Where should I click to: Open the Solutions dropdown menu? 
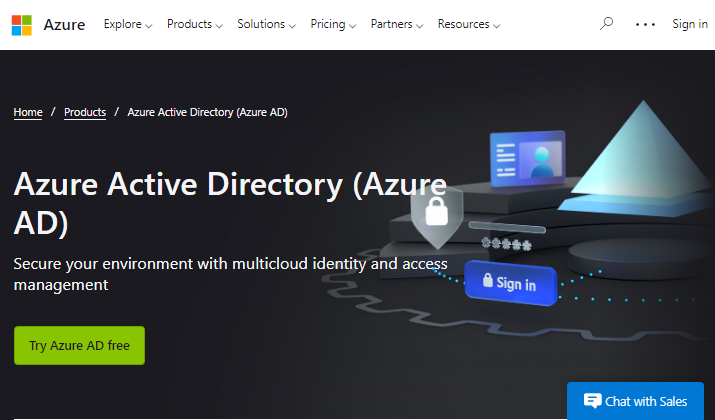click(266, 24)
